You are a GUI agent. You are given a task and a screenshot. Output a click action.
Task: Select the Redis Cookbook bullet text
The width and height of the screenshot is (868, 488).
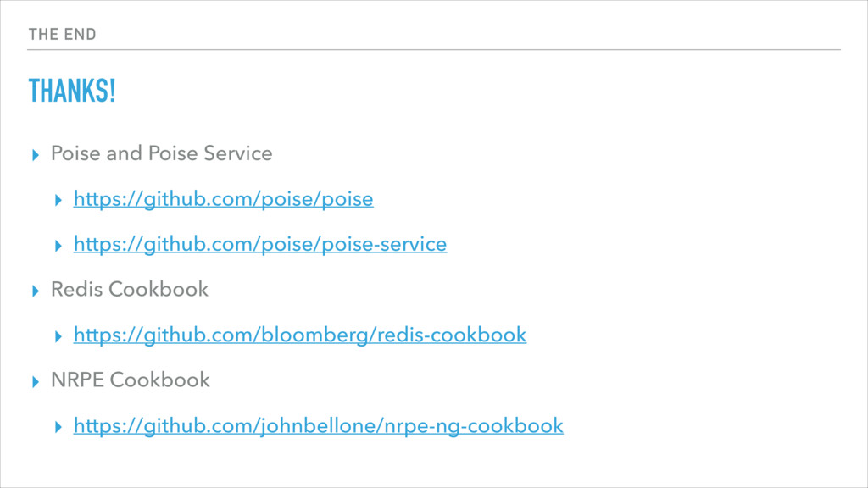[130, 290]
